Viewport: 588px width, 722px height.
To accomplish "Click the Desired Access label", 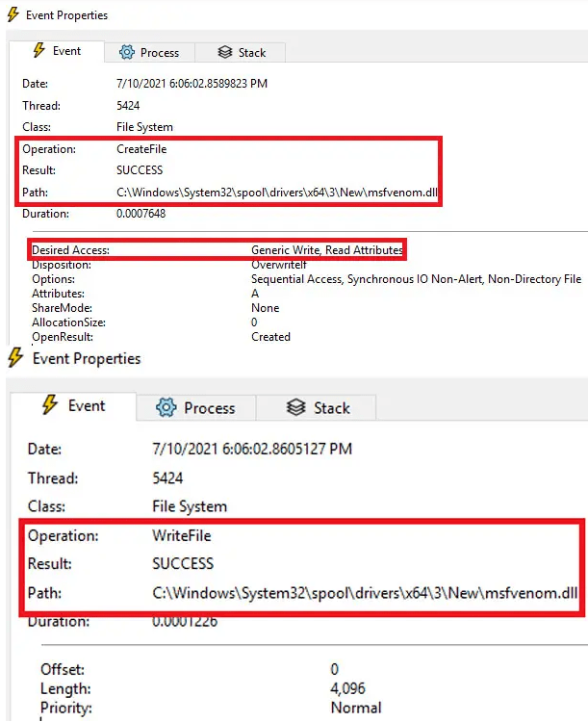I will click(70, 250).
